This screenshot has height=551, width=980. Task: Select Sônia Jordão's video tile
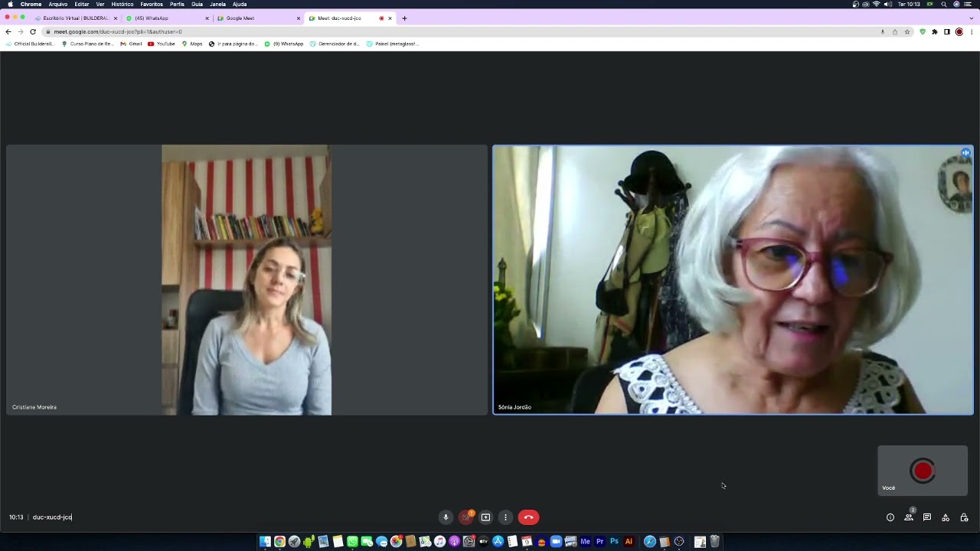733,280
